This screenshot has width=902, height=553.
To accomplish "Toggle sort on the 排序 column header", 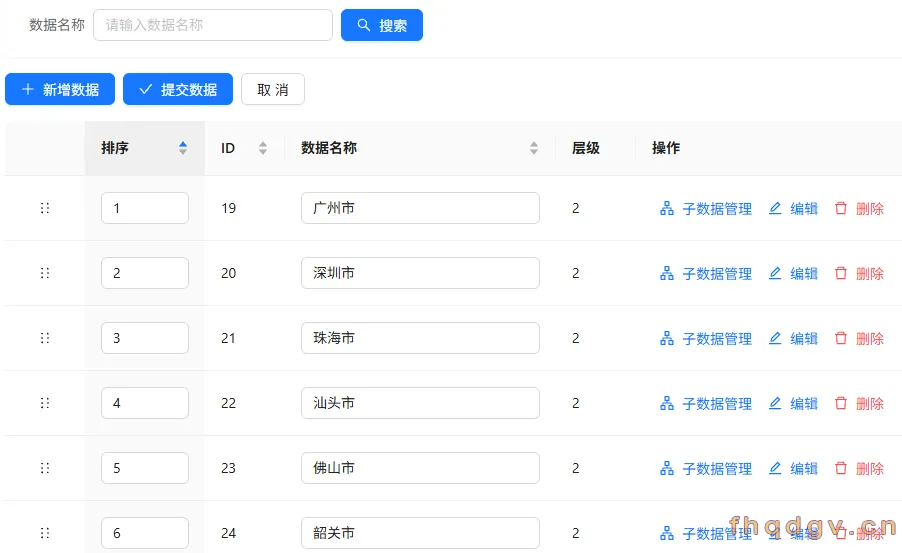I will (x=145, y=148).
